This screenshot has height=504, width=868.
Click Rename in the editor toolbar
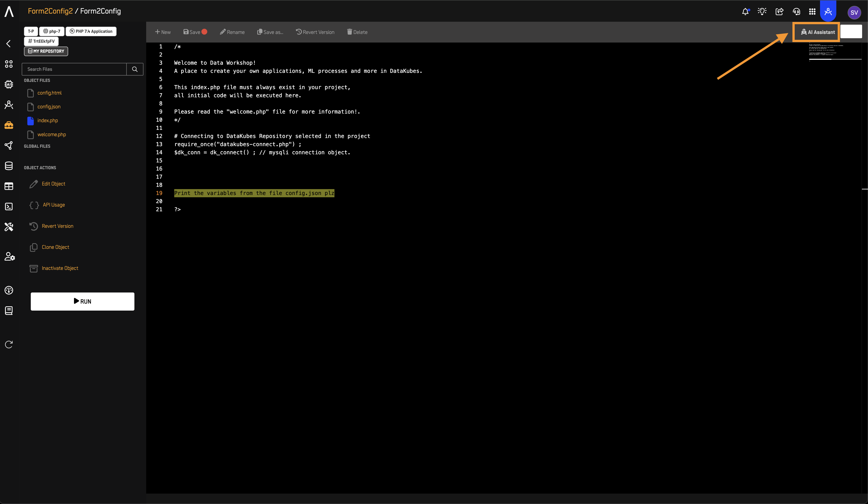click(x=232, y=32)
